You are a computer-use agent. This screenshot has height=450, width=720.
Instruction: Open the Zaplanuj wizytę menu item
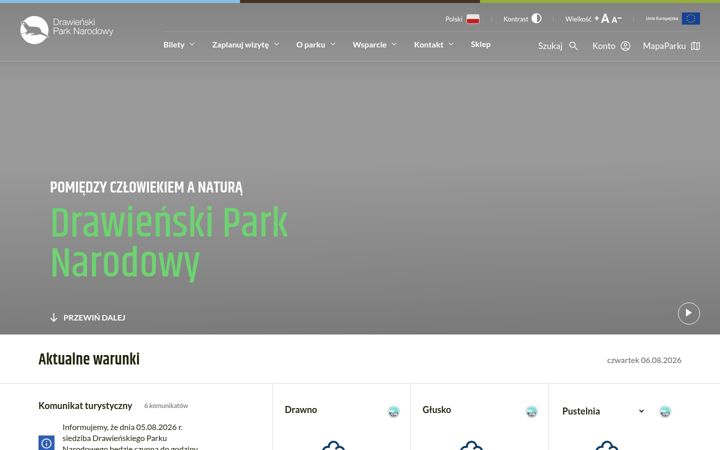pyautogui.click(x=241, y=45)
